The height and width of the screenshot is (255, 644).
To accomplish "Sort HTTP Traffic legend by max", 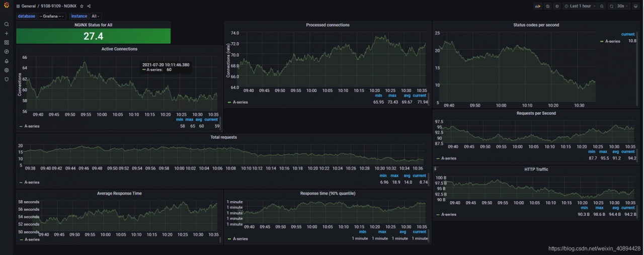I will pyautogui.click(x=598, y=208).
